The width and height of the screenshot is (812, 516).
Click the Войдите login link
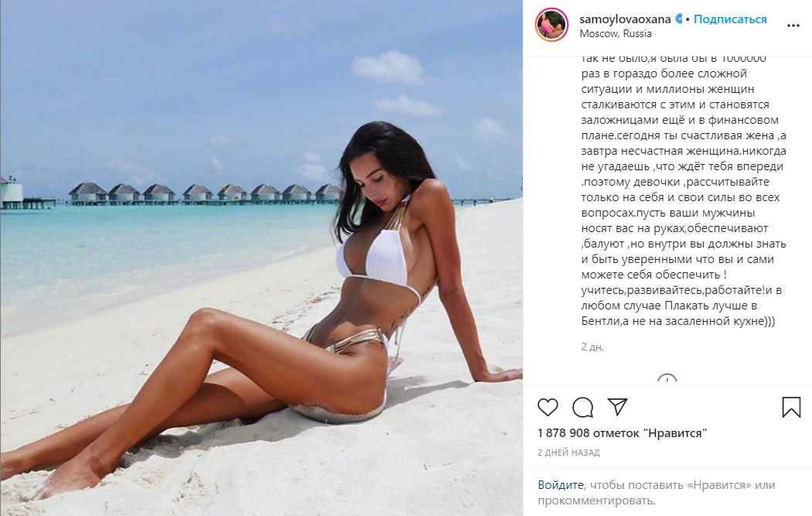[x=561, y=485]
